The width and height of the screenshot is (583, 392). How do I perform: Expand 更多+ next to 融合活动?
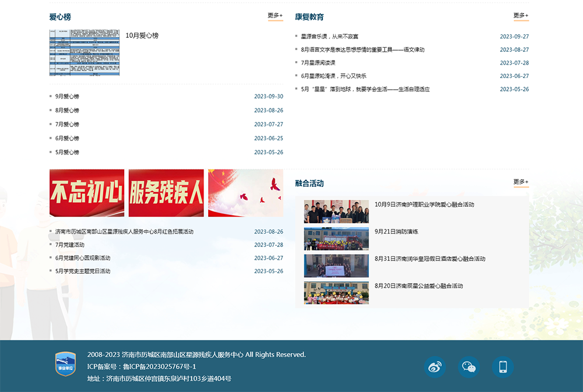[x=521, y=182]
